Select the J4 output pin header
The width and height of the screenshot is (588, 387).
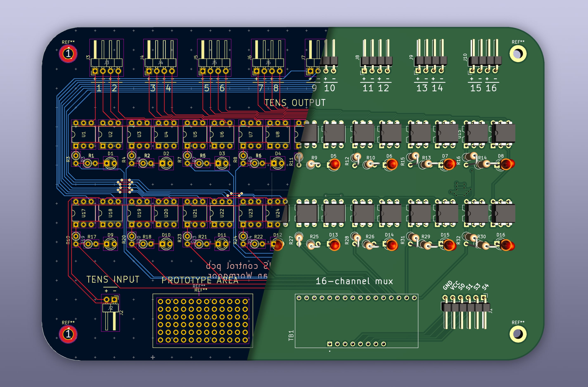click(160, 58)
